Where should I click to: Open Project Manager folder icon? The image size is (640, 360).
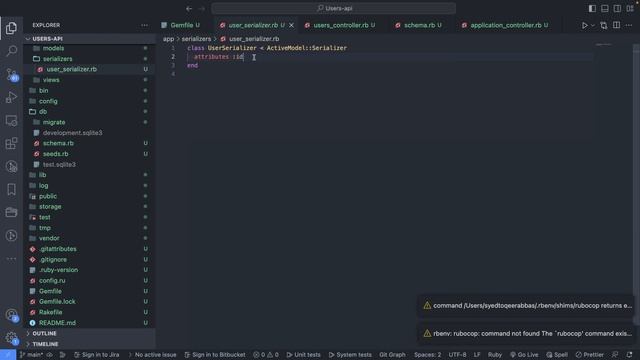[11, 212]
